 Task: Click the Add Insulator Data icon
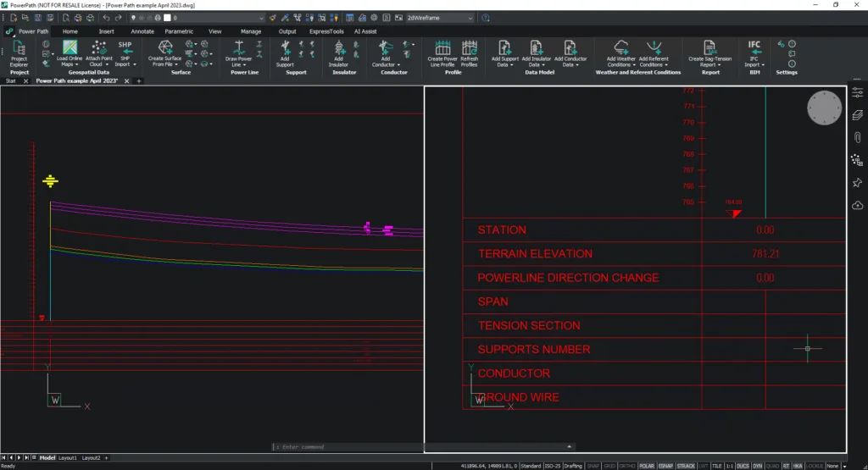click(536, 47)
